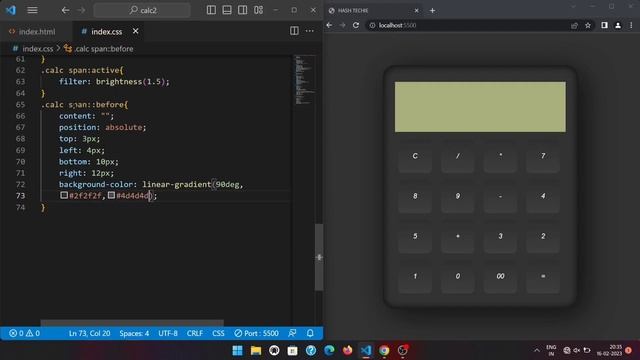Screen dimensions: 640x360
Task: Click the feedback icon in status bar
Action: pyautogui.click(x=292, y=333)
